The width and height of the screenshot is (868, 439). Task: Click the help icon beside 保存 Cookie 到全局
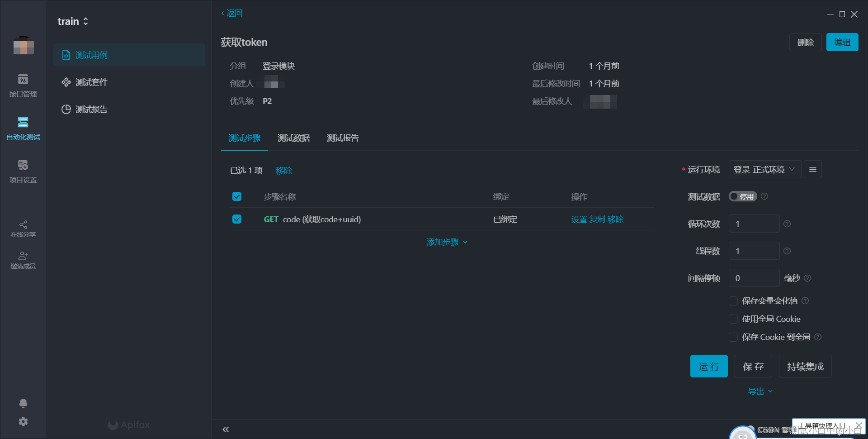pyautogui.click(x=818, y=337)
